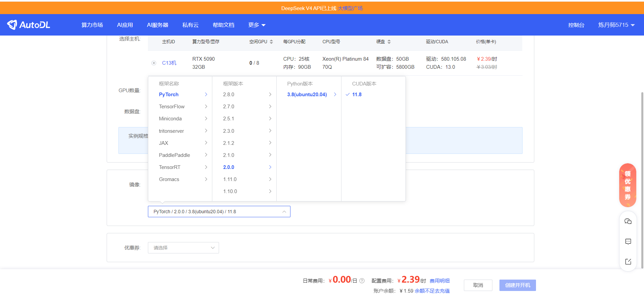Click the price ¥2.39/时 in host row
The image size is (644, 294).
[487, 59]
